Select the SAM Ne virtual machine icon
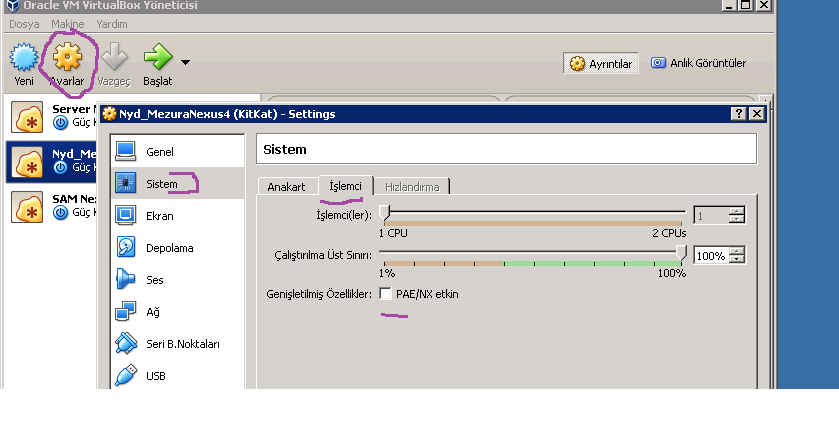839x447 pixels. click(x=27, y=207)
